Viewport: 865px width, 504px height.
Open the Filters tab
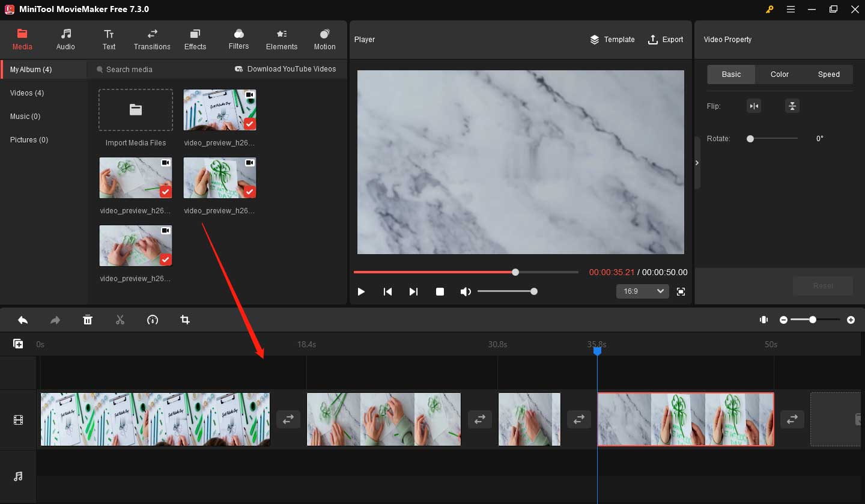tap(238, 39)
